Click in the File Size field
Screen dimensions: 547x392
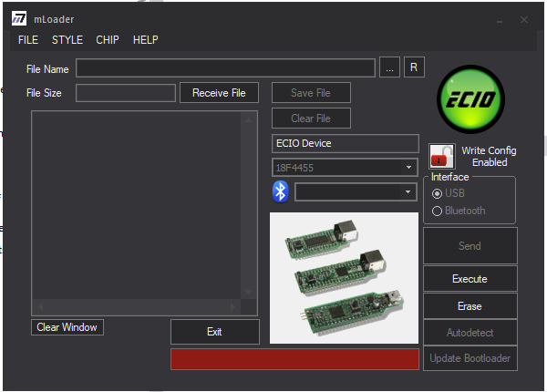[126, 93]
